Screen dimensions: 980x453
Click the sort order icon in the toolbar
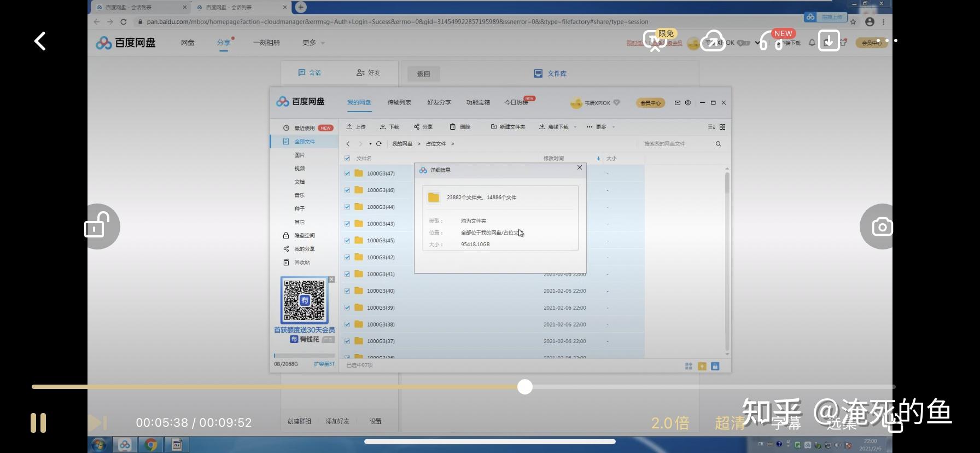[x=711, y=127]
